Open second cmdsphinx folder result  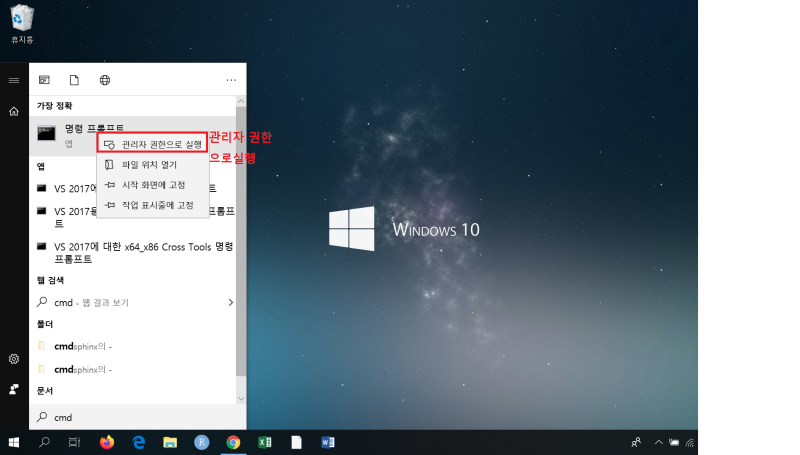[135, 369]
